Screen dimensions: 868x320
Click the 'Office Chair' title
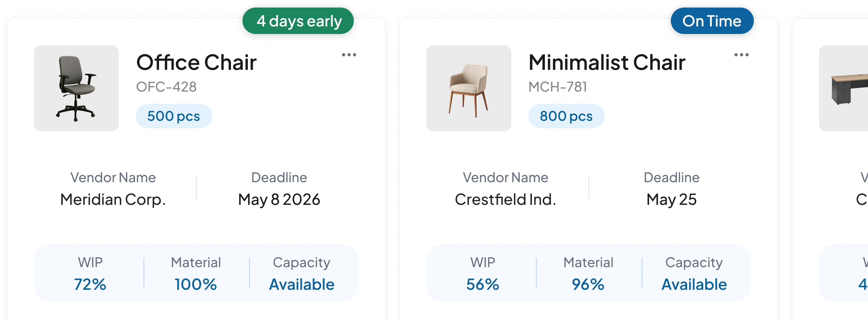[196, 62]
